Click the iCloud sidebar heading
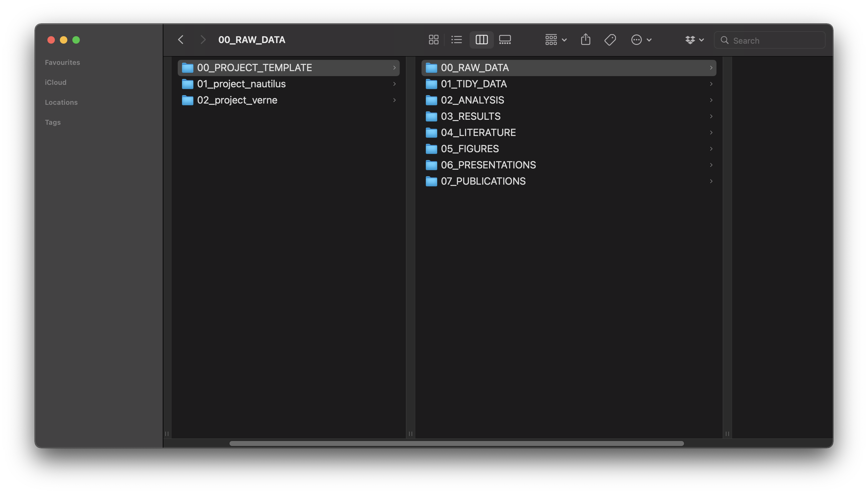 click(55, 82)
